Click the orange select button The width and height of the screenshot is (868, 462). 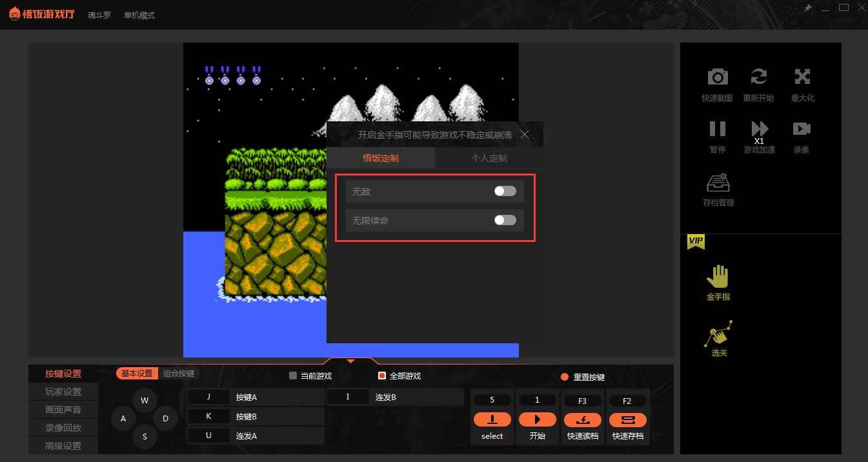(x=492, y=419)
